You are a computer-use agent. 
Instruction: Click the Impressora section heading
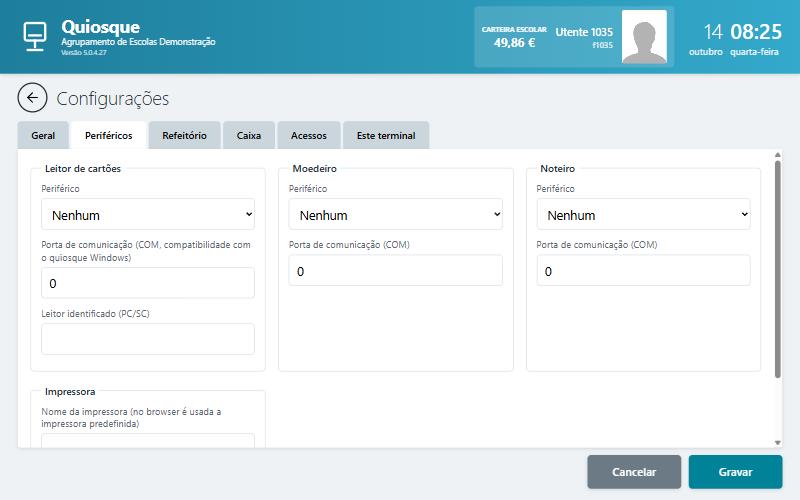coord(70,392)
